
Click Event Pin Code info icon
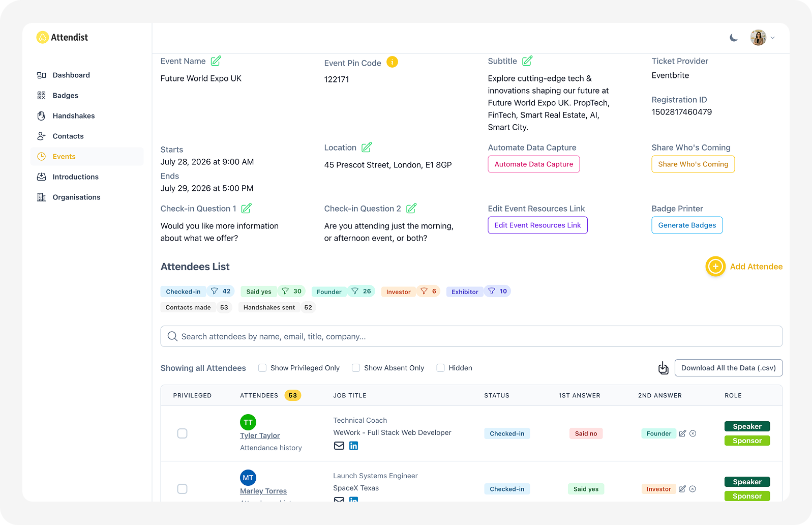pyautogui.click(x=392, y=62)
